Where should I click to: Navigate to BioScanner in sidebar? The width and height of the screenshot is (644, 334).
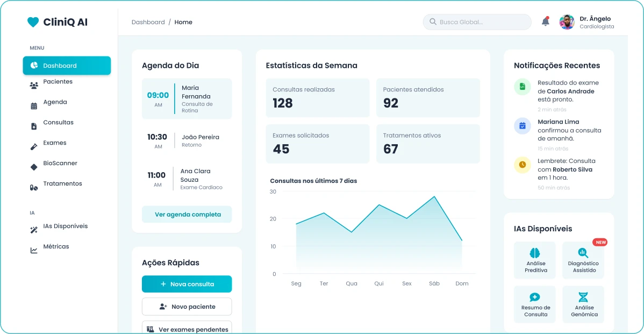point(60,164)
